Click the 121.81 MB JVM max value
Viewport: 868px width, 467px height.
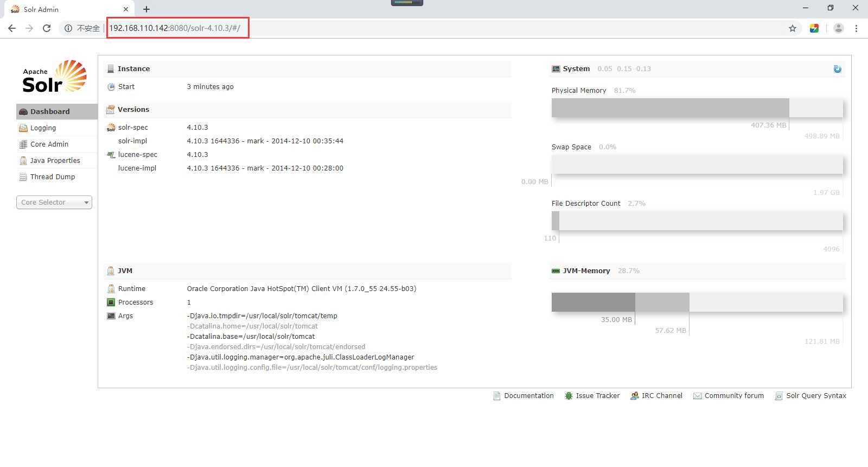coord(822,342)
